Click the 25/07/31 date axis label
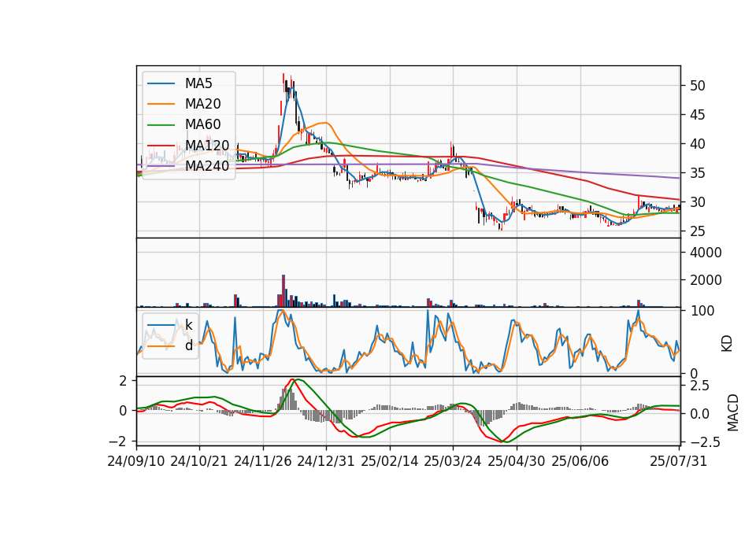The height and width of the screenshot is (543, 756). coord(678,461)
